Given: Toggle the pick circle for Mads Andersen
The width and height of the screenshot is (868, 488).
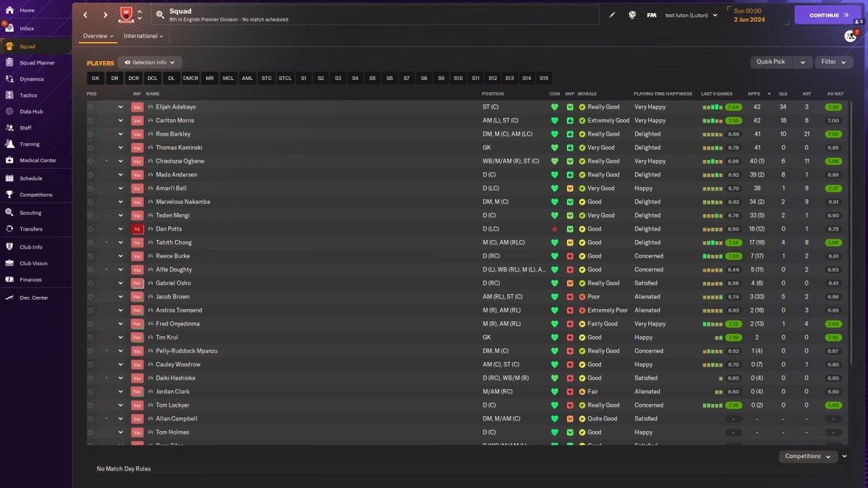Looking at the screenshot, I should [91, 175].
